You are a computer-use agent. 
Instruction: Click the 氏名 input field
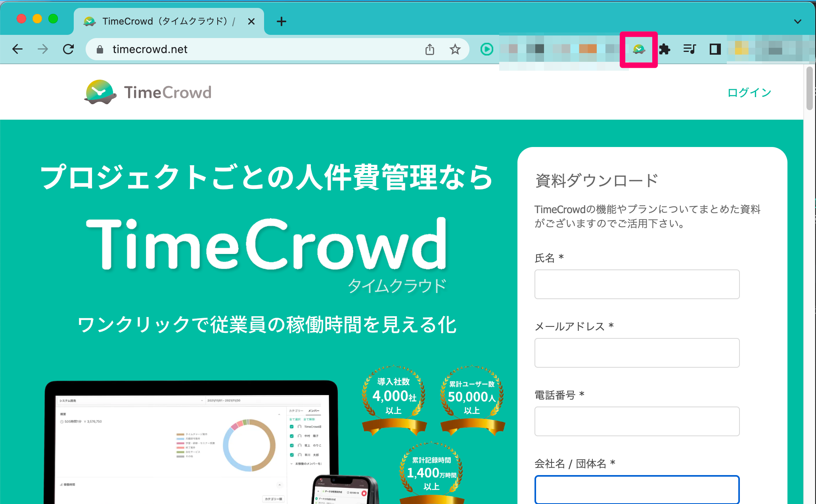[x=636, y=284]
